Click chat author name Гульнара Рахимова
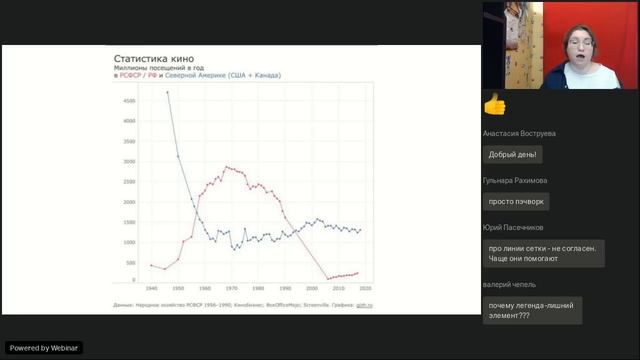Image resolution: width=640 pixels, height=360 pixels. (515, 180)
